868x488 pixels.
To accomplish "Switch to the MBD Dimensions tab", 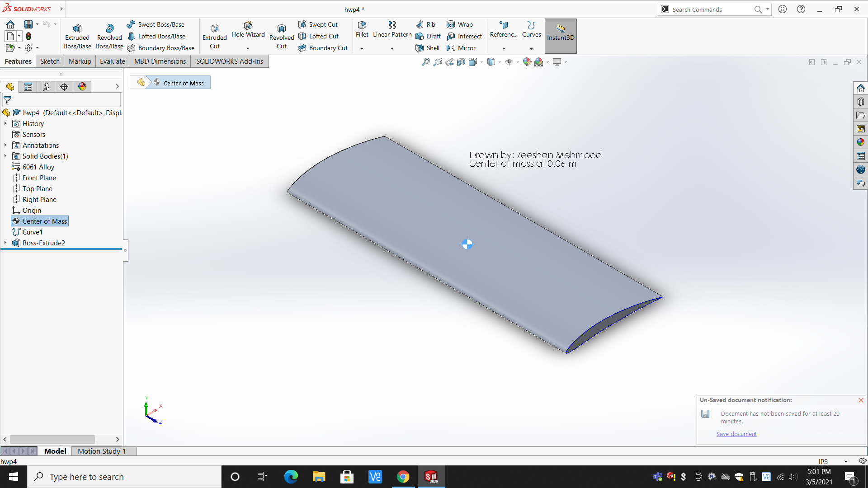I will [x=160, y=61].
